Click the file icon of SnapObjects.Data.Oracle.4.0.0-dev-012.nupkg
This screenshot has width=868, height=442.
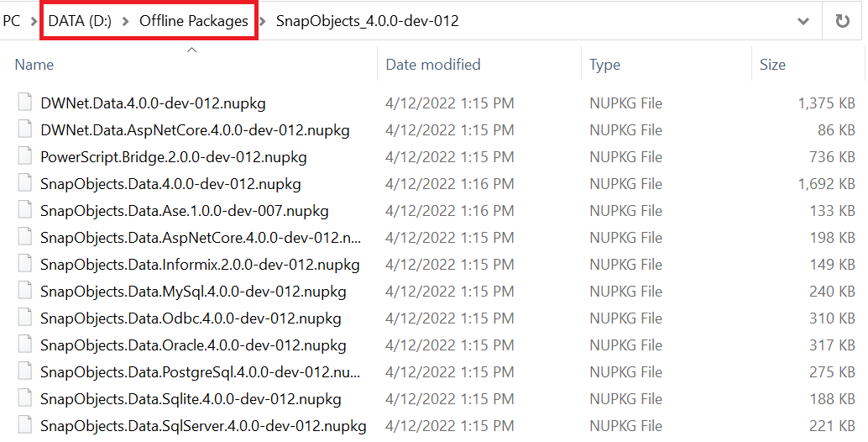pos(25,345)
